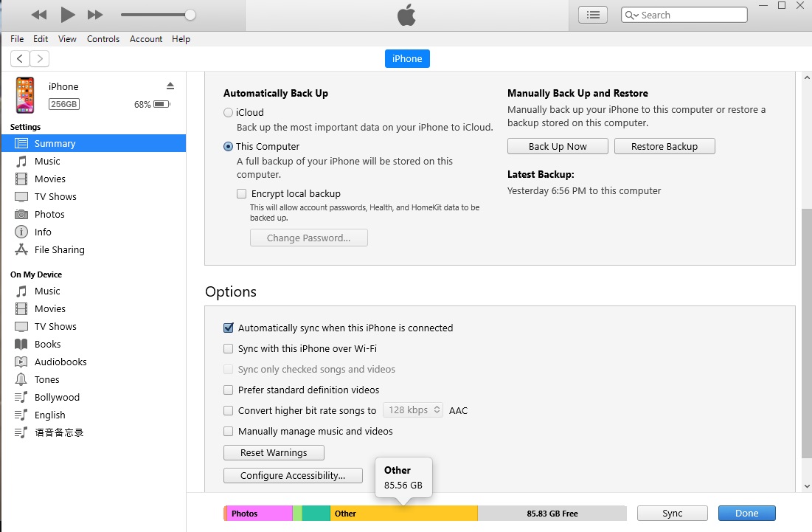Image resolution: width=812 pixels, height=532 pixels.
Task: Select the iCloud backup radio button
Action: [228, 112]
